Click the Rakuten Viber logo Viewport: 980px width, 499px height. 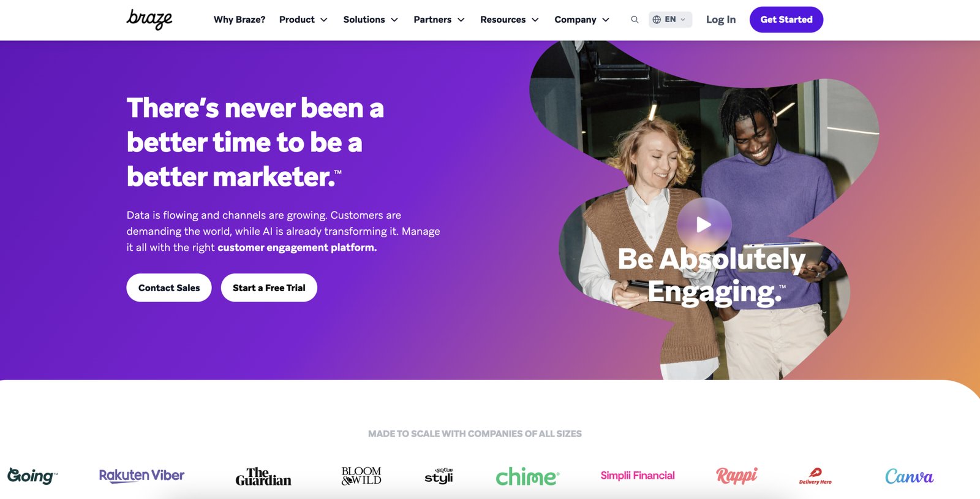coord(141,476)
